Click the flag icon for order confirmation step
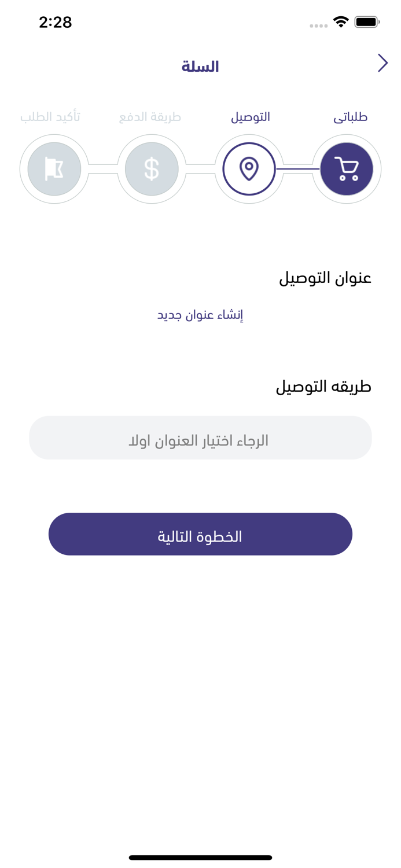401x868 pixels. [54, 168]
